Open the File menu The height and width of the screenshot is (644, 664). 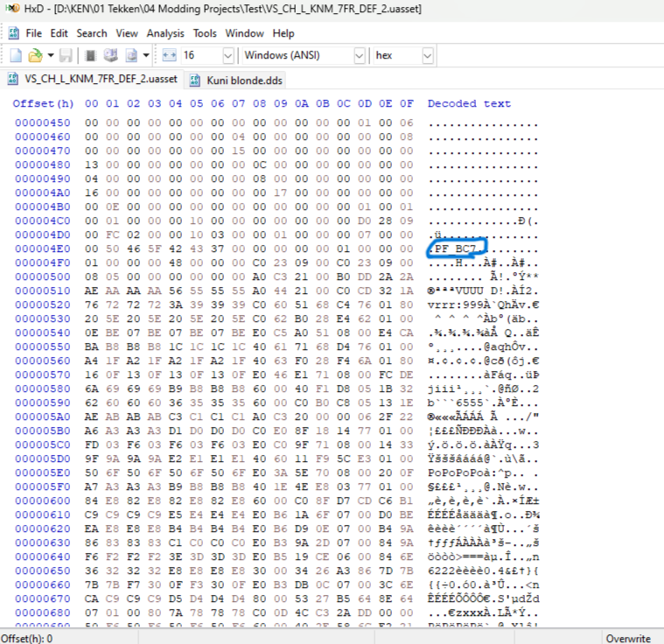(33, 33)
